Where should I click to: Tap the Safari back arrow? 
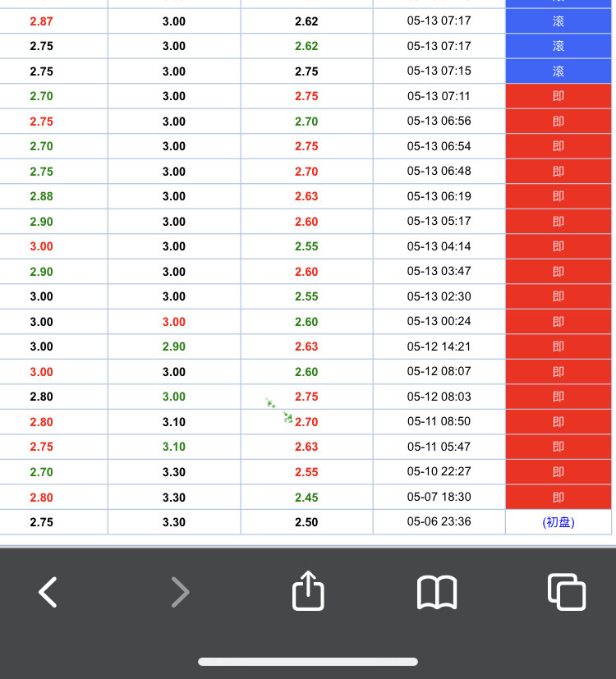(48, 592)
